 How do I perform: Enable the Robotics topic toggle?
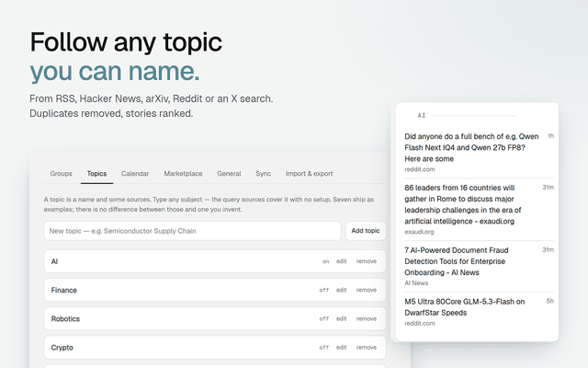click(324, 319)
